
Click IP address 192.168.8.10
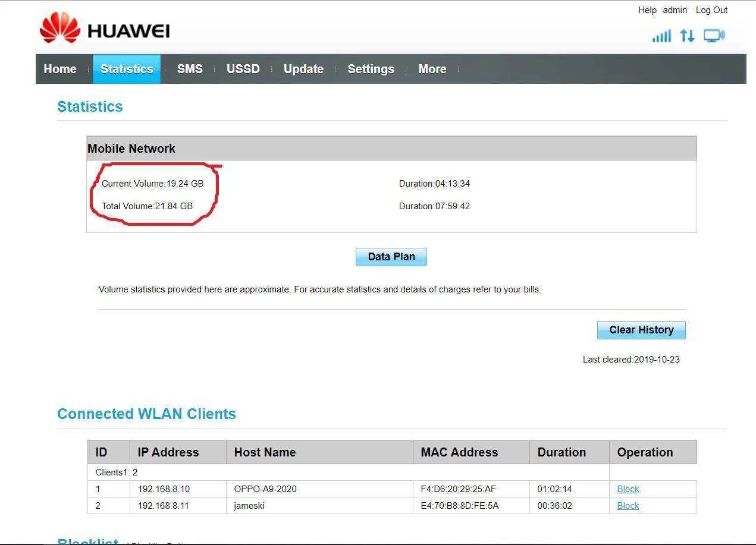pyautogui.click(x=164, y=489)
